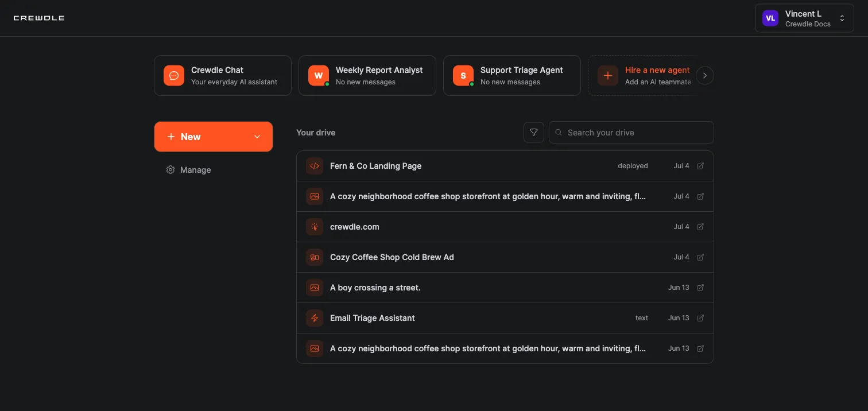Viewport: 868px width, 411px height.
Task: Click the Crewdle logo in header
Action: click(38, 18)
